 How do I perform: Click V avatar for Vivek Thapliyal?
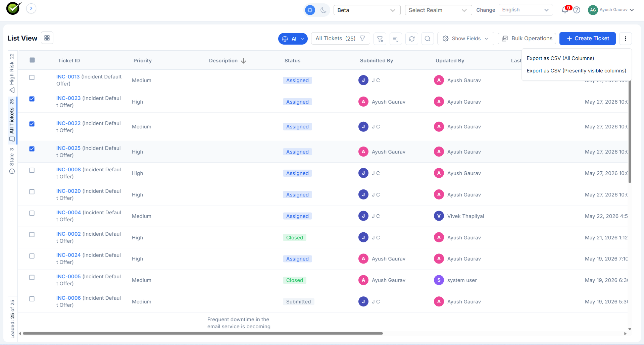[x=439, y=216]
